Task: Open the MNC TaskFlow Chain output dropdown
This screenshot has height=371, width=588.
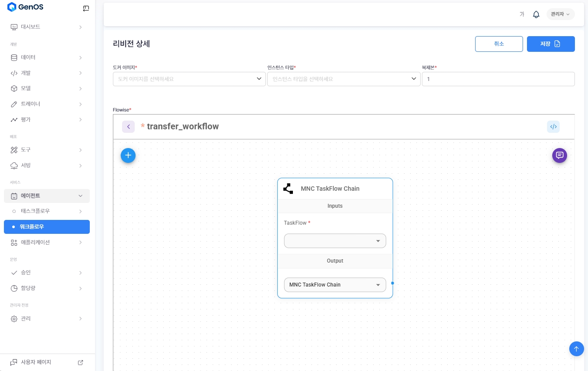Action: (335, 285)
